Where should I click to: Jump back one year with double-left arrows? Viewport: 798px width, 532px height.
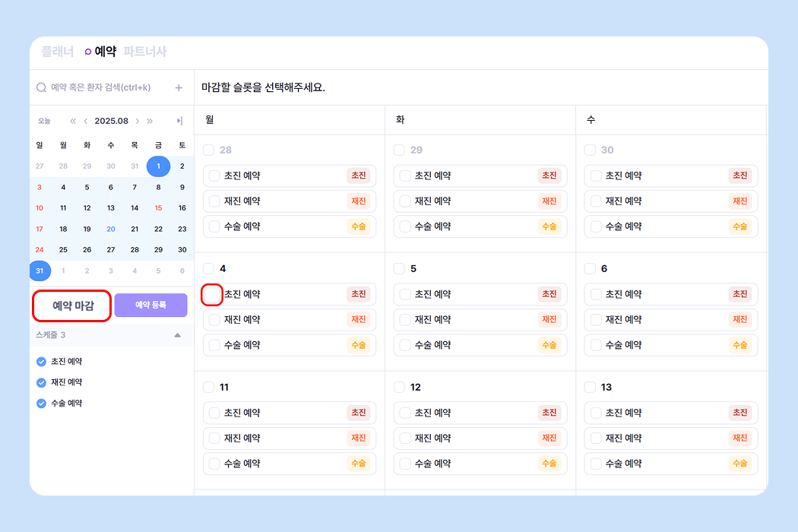[x=73, y=121]
